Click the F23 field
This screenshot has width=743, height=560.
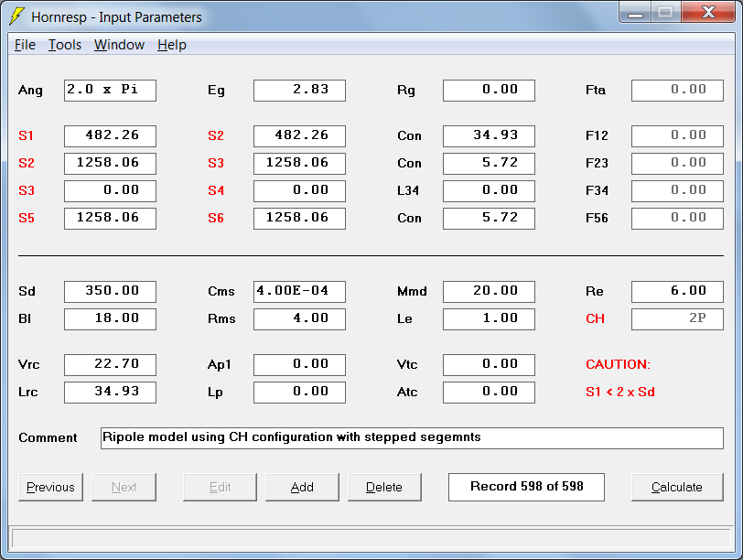[678, 164]
